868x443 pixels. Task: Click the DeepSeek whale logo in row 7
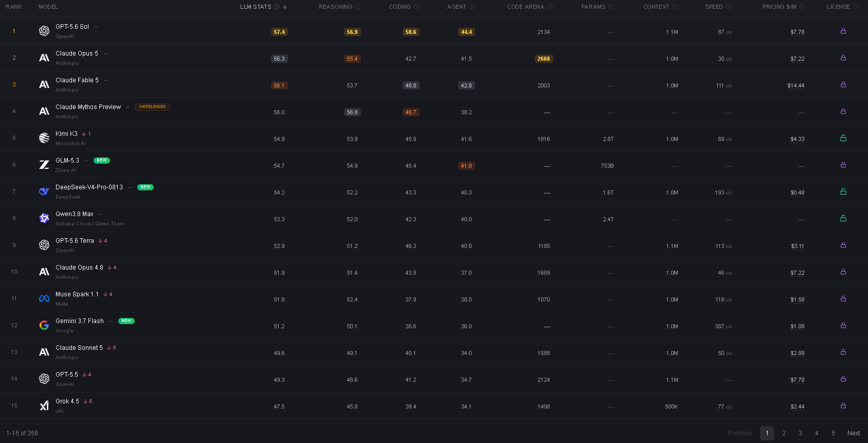click(44, 191)
